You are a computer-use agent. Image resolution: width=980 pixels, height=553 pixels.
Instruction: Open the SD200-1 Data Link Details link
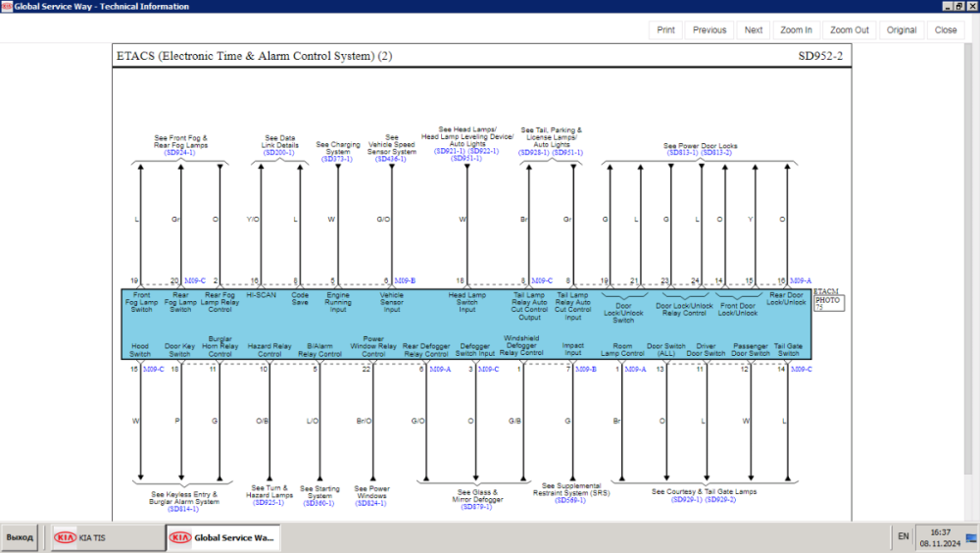coord(278,153)
